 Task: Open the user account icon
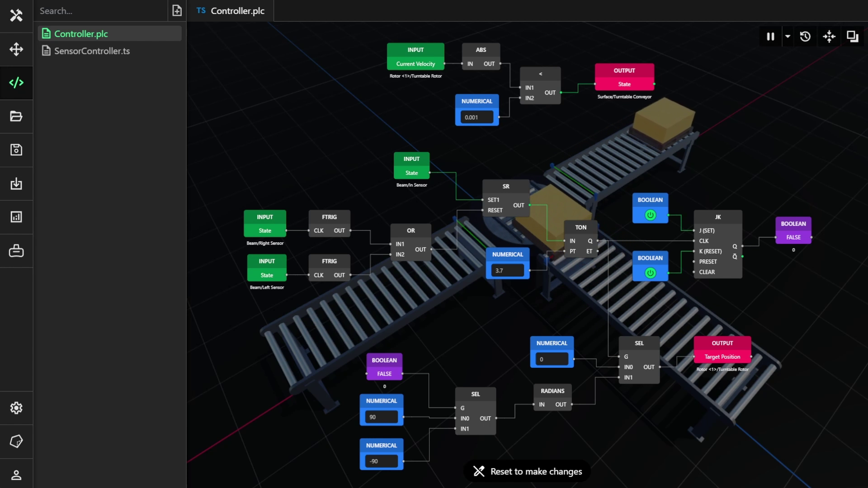[x=16, y=475]
